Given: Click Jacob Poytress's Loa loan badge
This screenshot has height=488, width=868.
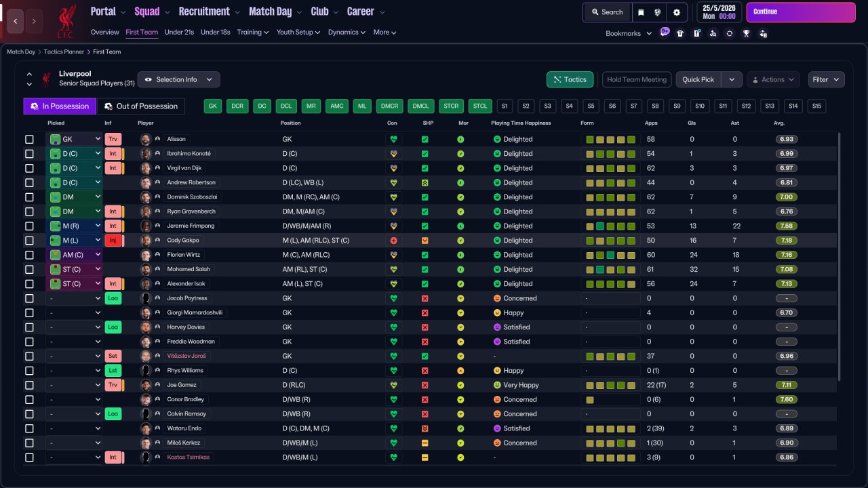Looking at the screenshot, I should point(113,298).
